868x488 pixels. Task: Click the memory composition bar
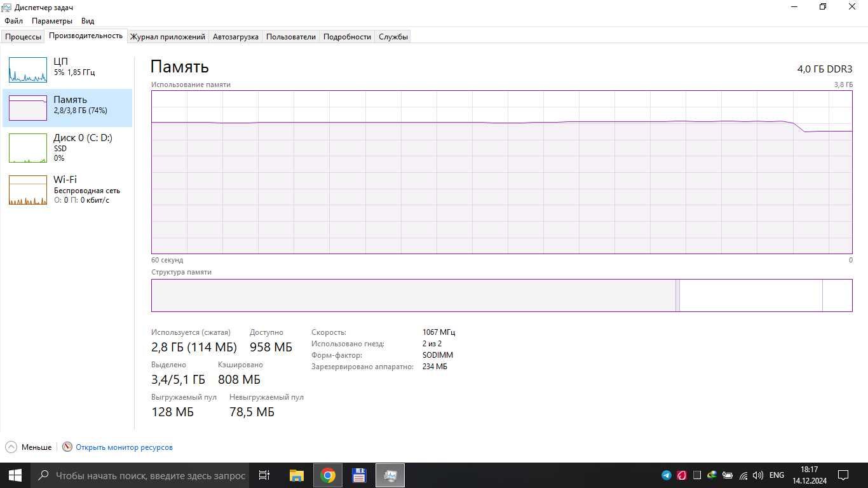(501, 295)
